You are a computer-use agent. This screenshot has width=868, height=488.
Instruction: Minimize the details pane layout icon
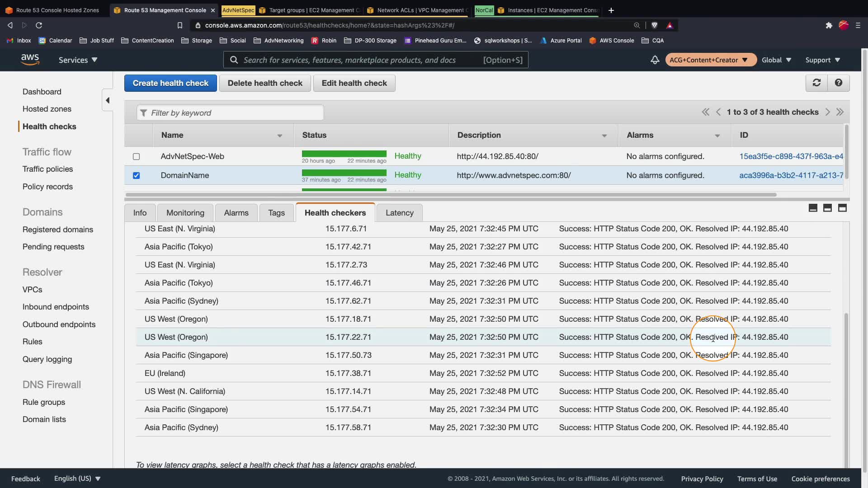click(813, 208)
